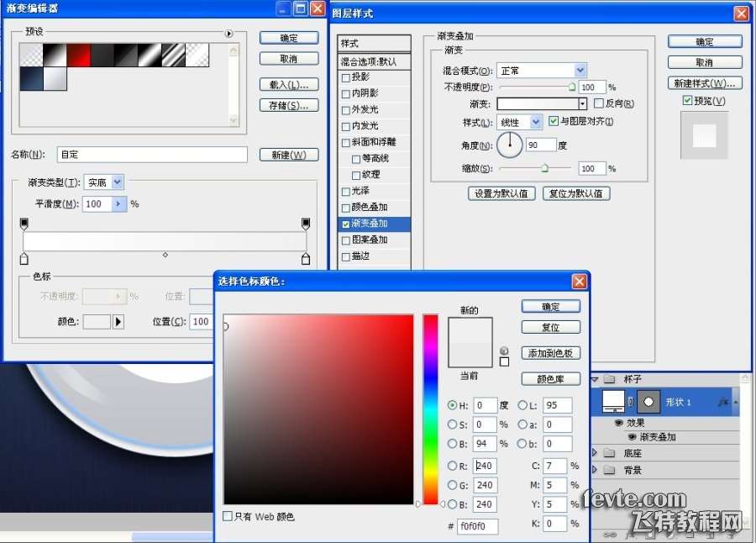
Task: Click the link icon between layer and mask
Action: point(631,401)
